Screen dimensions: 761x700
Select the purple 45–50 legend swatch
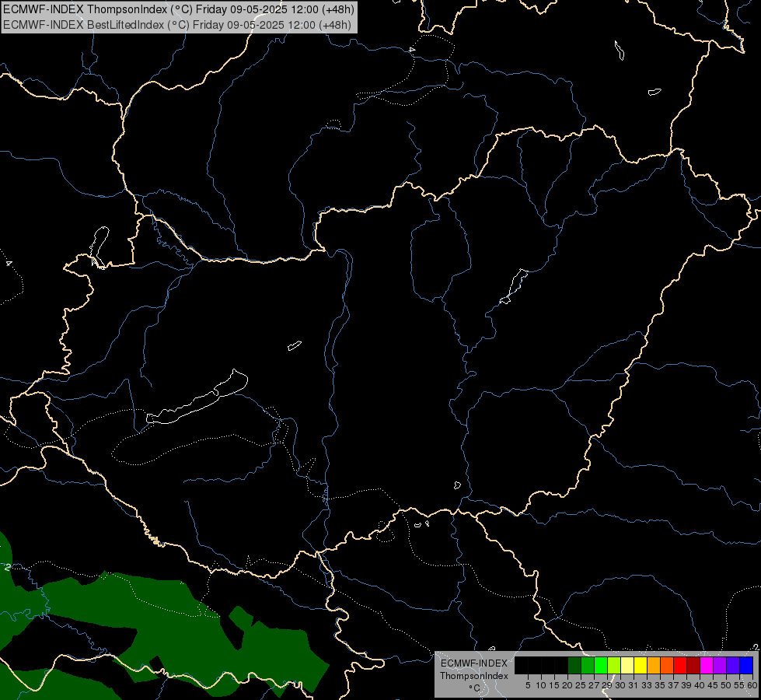pos(720,665)
